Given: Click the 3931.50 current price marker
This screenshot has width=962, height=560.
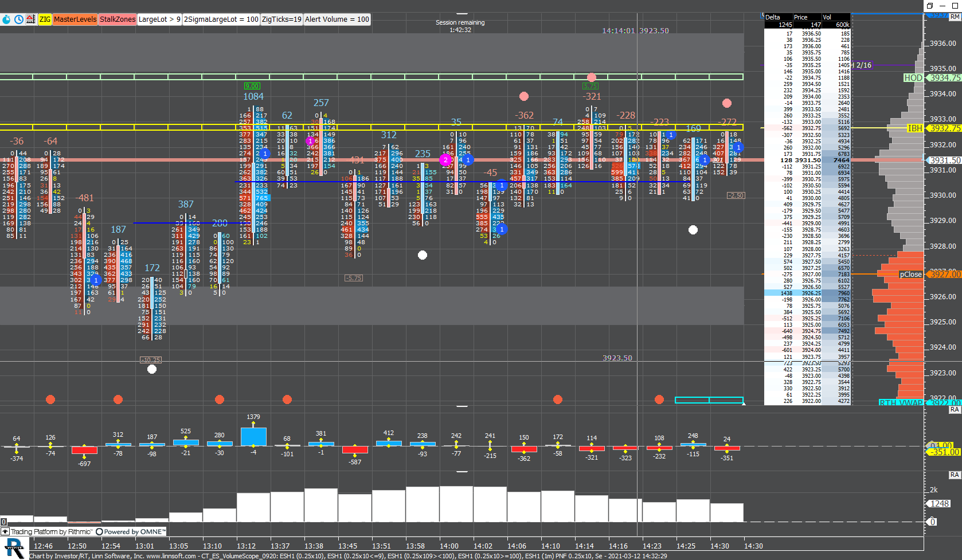Looking at the screenshot, I should pos(944,160).
